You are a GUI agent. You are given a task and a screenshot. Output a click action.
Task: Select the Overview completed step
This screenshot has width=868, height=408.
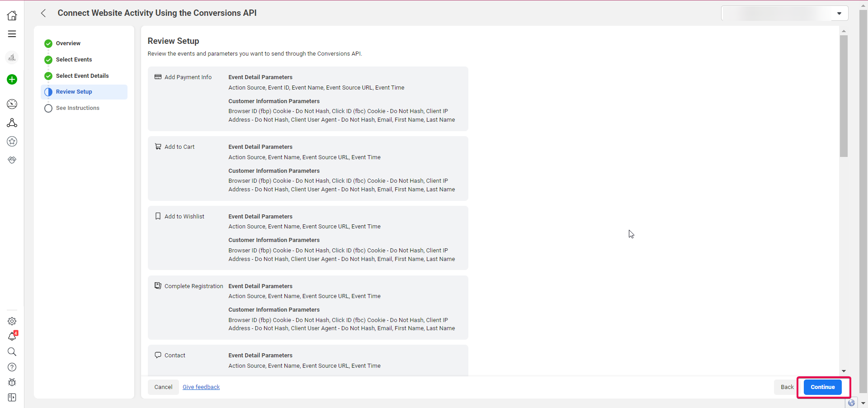pyautogui.click(x=62, y=43)
